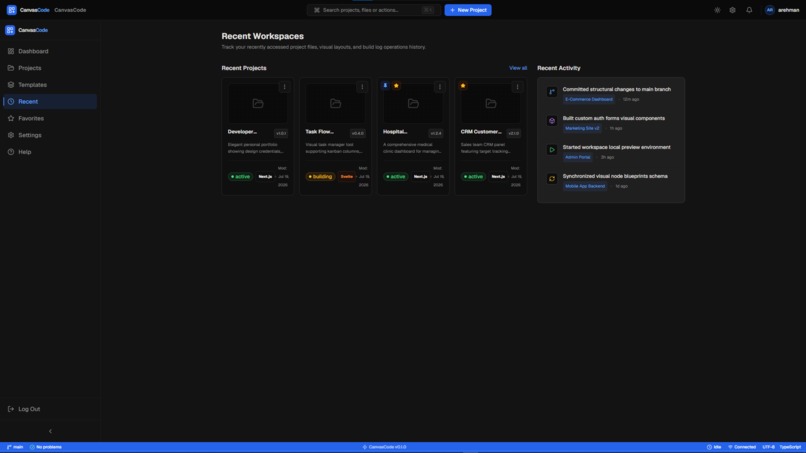Viewport: 806px width, 453px height.
Task: Click the Svelte framework tag on Task Flow
Action: point(346,176)
